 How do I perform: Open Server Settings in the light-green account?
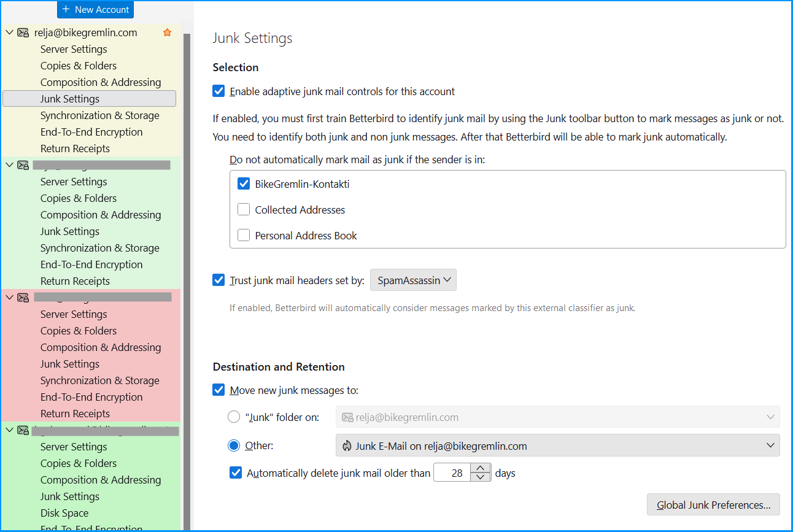tap(74, 182)
